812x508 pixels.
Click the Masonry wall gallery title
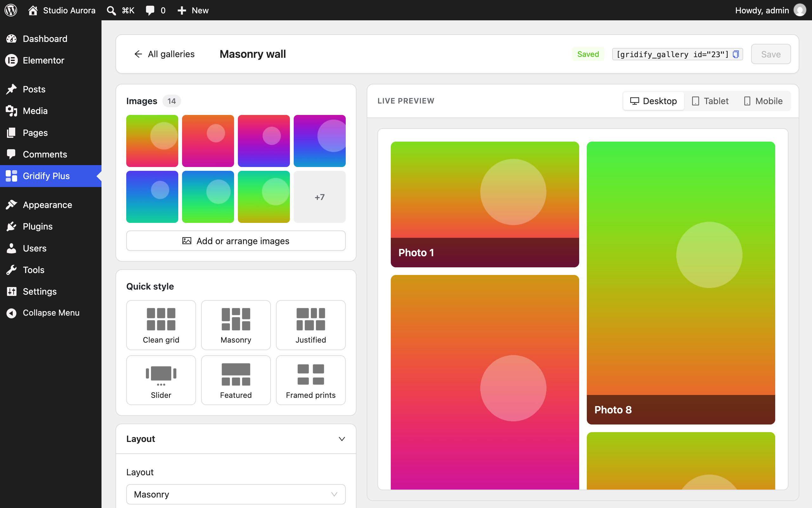(x=253, y=54)
